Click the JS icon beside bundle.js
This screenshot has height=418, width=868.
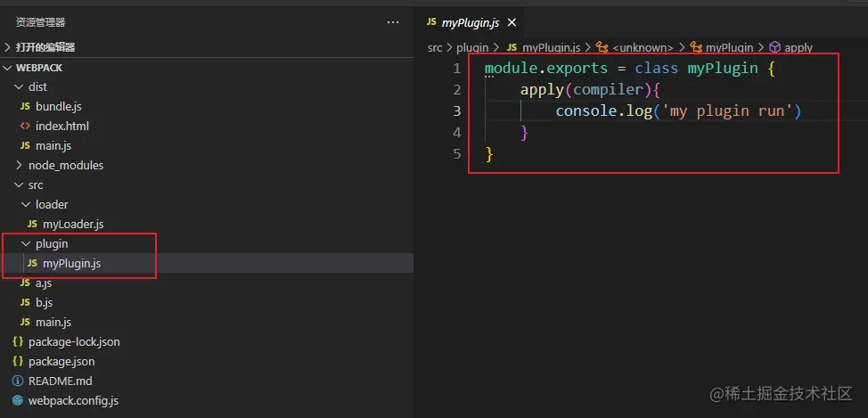(x=25, y=106)
